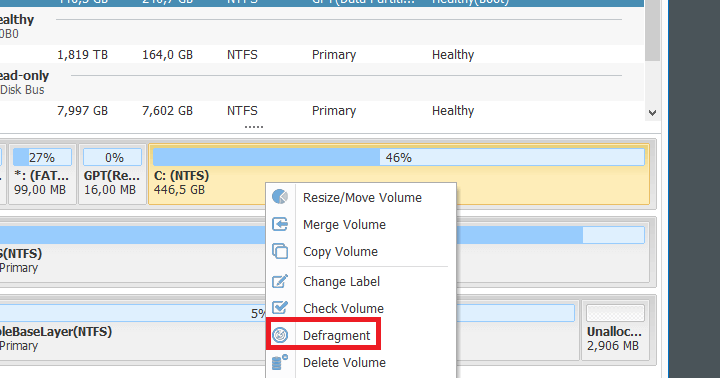Choose Resize/Move Volume from context menu
Image resolution: width=720 pixels, height=378 pixels.
click(361, 197)
